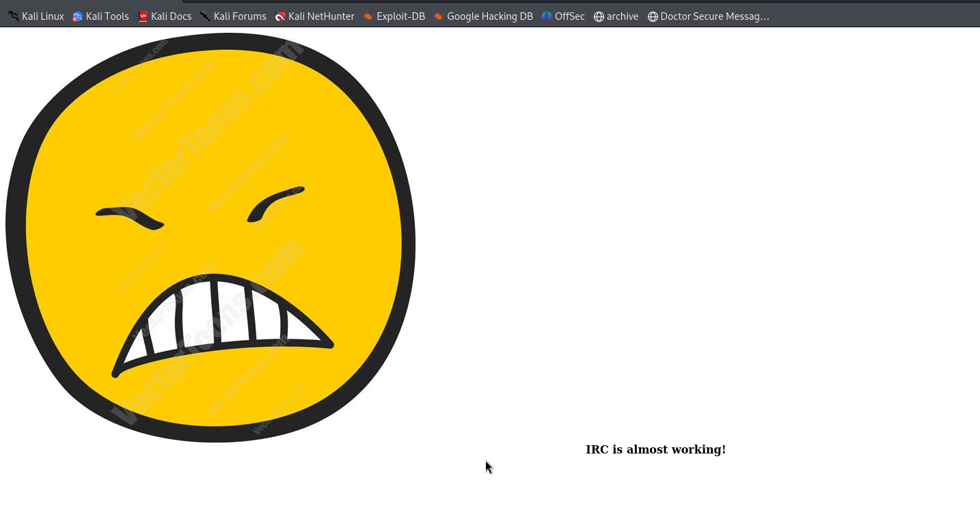Go to the Kali Forums bookmark label
980x517 pixels.
click(x=240, y=16)
